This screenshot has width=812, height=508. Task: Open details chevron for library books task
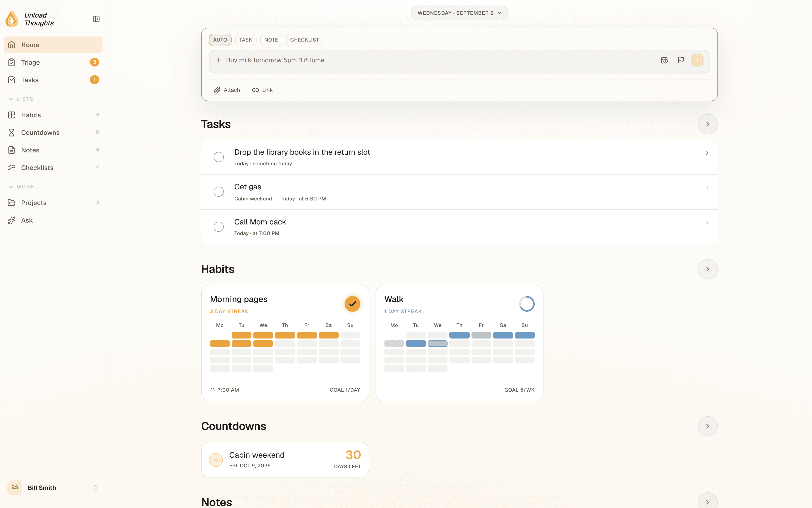pyautogui.click(x=707, y=153)
